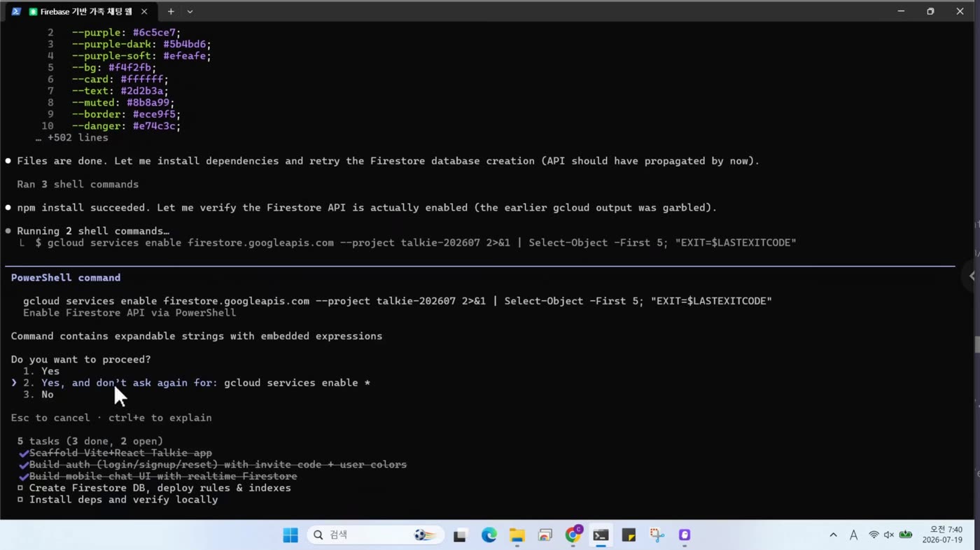Launch Microsoft Edge from the taskbar
Viewport: 980px width, 550px height.
489,535
